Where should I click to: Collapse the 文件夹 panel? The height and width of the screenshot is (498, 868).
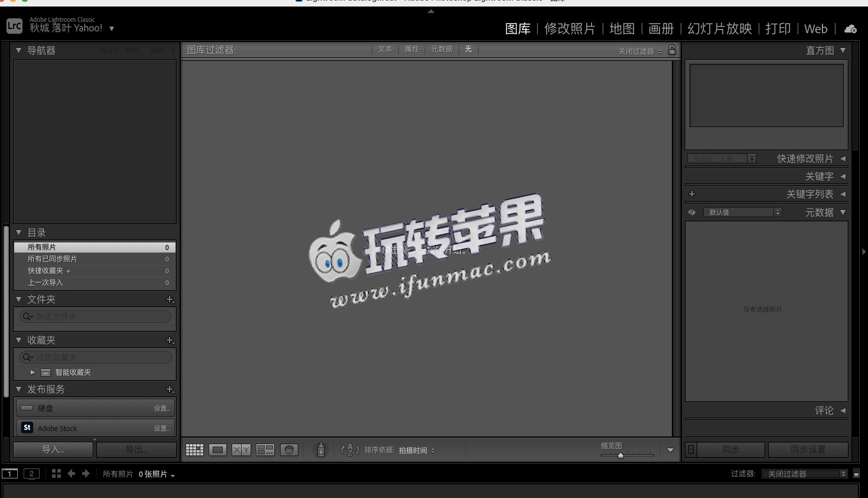(18, 299)
